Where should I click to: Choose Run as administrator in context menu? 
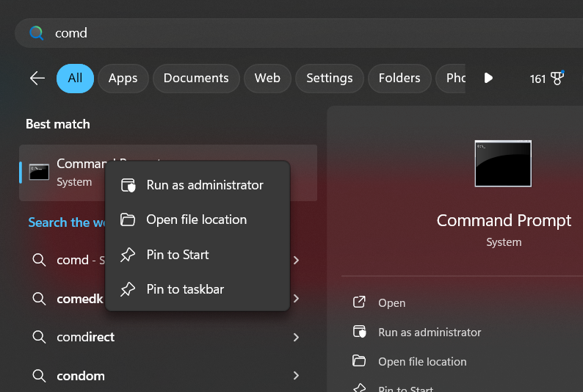(x=198, y=185)
